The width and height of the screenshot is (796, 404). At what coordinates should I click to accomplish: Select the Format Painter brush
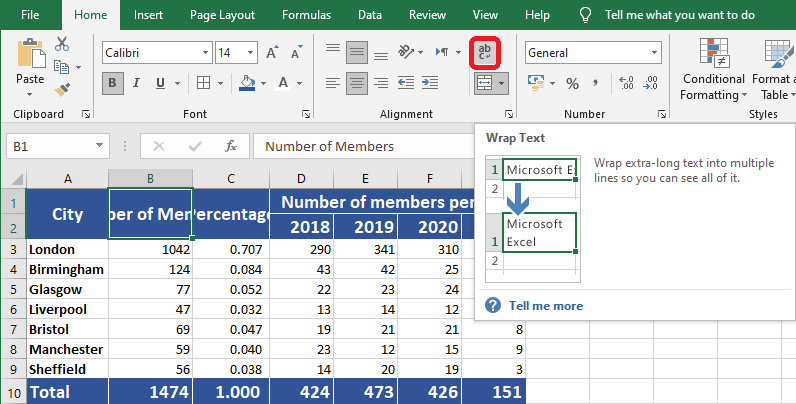[x=62, y=90]
